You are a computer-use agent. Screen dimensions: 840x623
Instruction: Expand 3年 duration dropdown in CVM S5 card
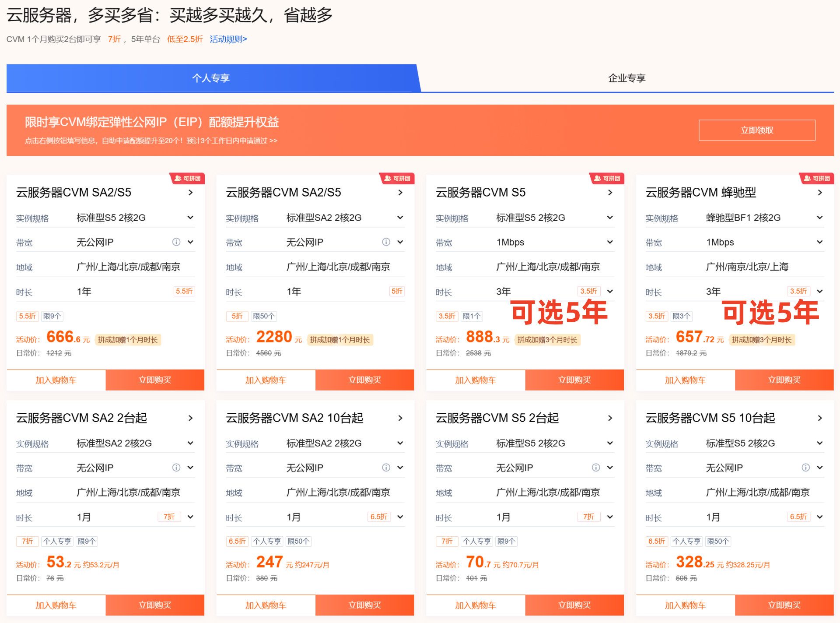[610, 291]
